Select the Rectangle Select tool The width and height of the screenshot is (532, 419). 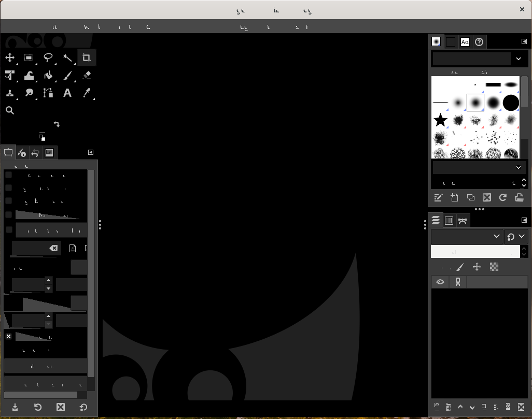[29, 58]
